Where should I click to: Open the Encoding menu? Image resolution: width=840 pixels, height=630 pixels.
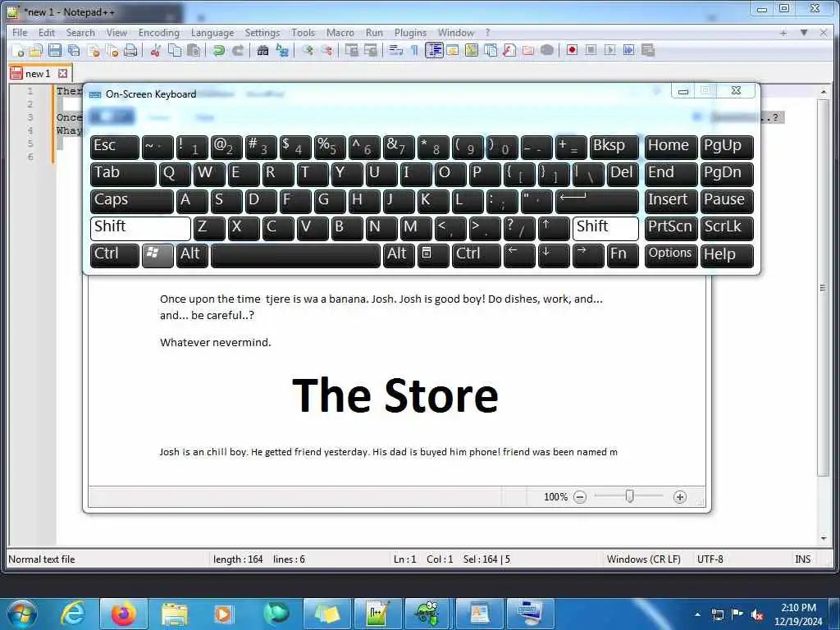(159, 33)
